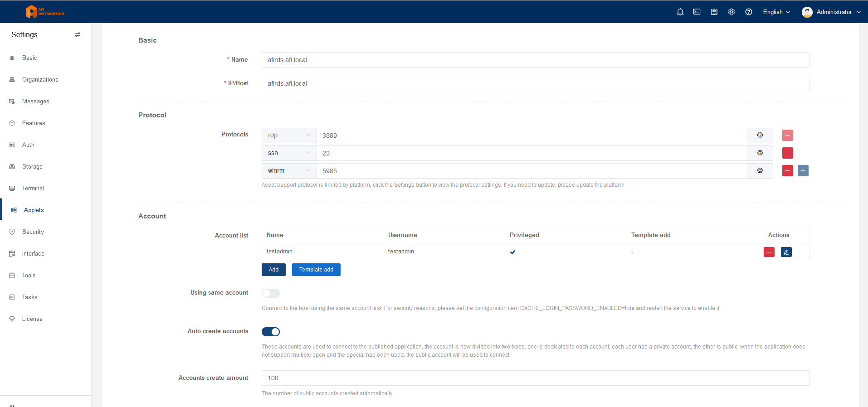The height and width of the screenshot is (407, 868).
Task: Select Applets in sidebar
Action: click(45, 210)
